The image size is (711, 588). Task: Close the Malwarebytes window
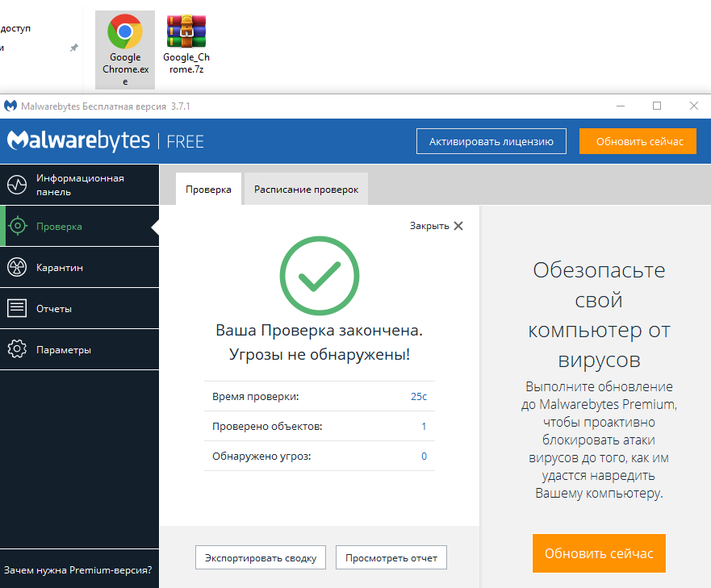(694, 106)
